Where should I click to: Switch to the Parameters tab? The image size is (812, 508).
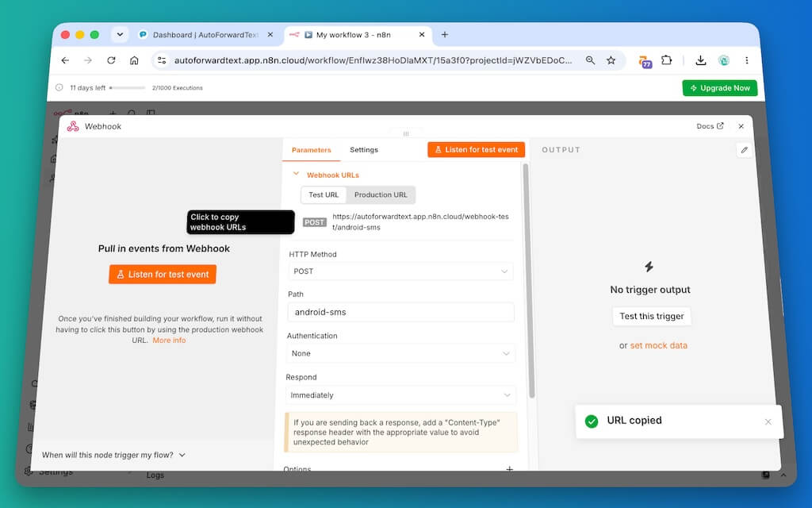pos(311,150)
